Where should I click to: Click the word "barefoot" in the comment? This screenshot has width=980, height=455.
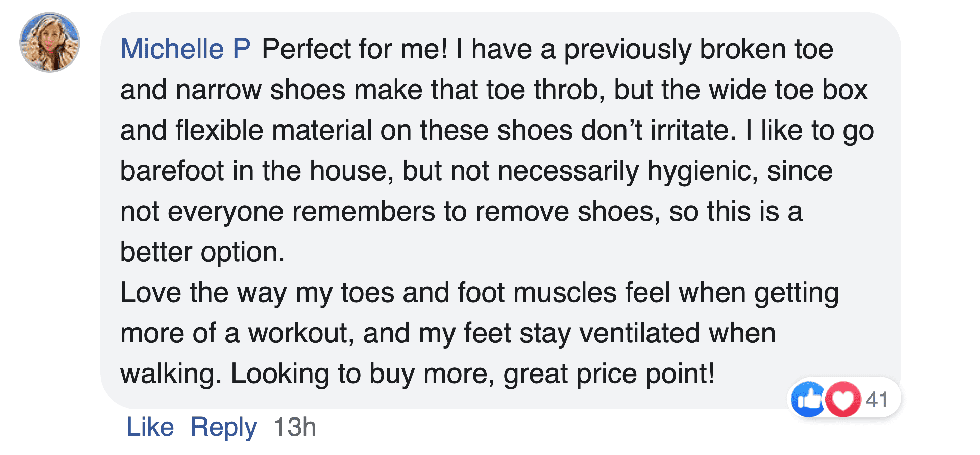click(172, 171)
